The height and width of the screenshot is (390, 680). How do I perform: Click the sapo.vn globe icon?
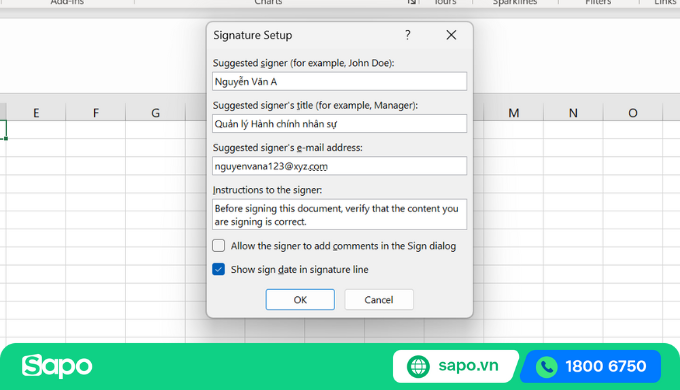(418, 366)
